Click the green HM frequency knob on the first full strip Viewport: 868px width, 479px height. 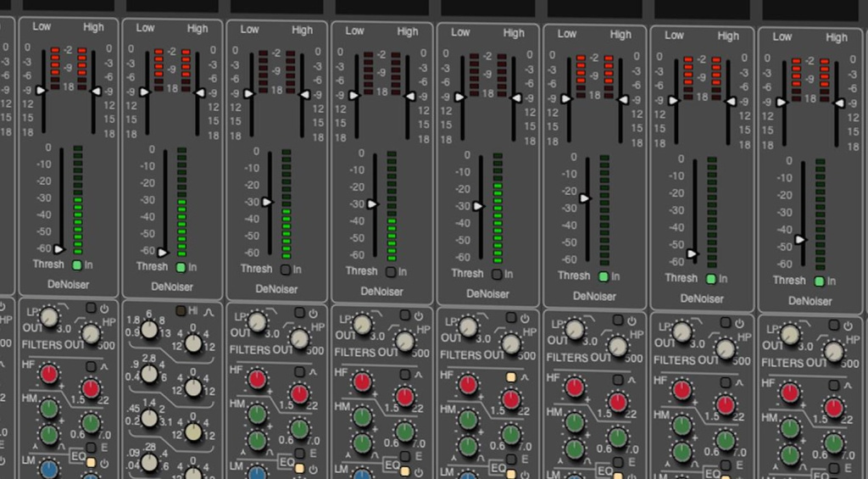click(x=91, y=424)
